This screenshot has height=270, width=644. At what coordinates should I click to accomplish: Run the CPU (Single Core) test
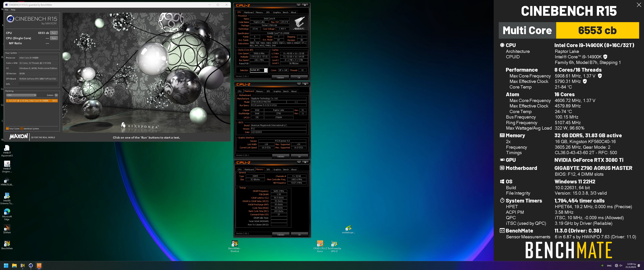coord(54,38)
